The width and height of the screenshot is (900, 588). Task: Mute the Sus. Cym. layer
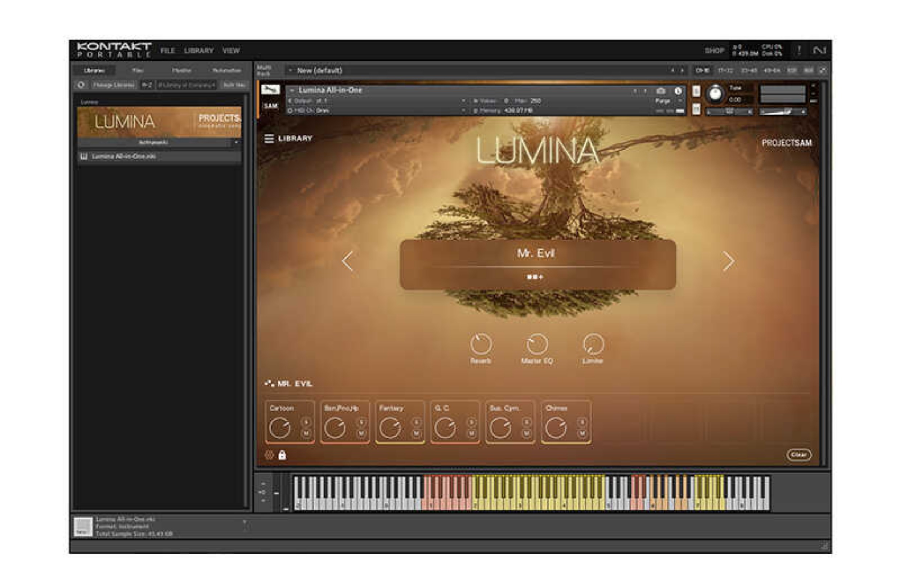pos(527,433)
